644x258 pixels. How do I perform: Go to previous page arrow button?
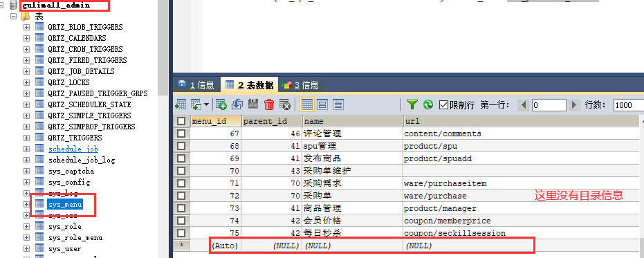coord(523,104)
